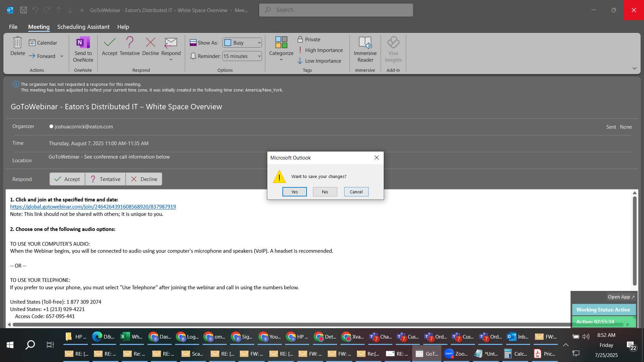Open Windows taskbar search
Image resolution: width=644 pixels, height=362 pixels.
coord(30,345)
